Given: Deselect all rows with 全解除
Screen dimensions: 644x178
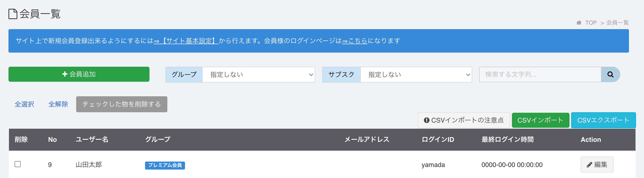Looking at the screenshot, I should [x=58, y=104].
